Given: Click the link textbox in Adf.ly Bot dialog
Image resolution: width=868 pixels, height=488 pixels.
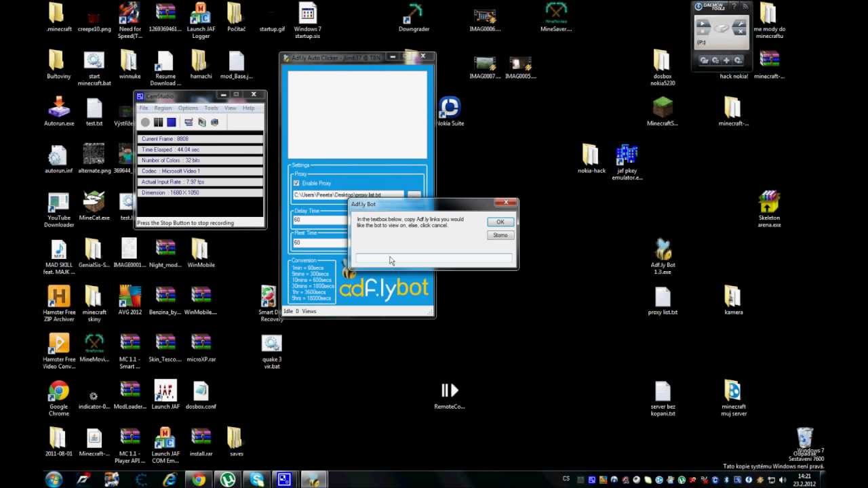Looking at the screenshot, I should click(434, 258).
